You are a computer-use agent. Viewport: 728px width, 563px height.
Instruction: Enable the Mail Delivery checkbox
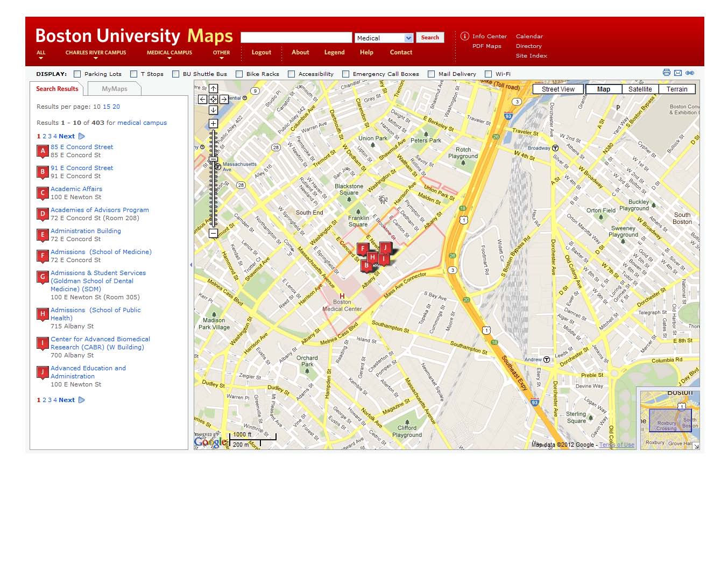432,74
